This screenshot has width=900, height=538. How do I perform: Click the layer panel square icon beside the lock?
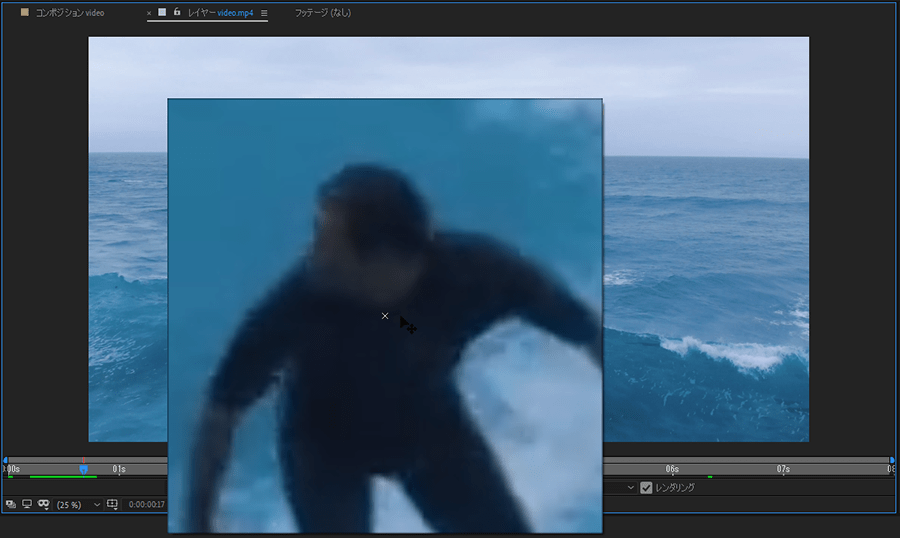click(162, 12)
